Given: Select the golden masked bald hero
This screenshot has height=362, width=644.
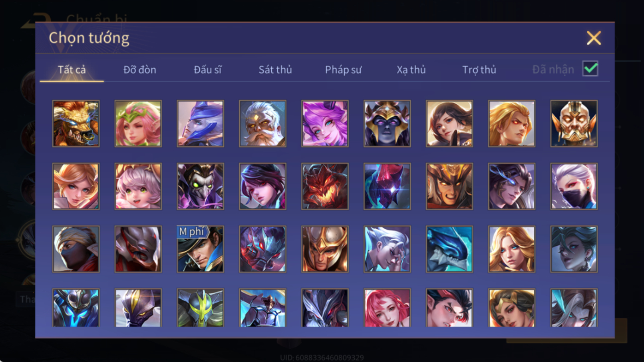Looking at the screenshot, I should pyautogui.click(x=574, y=124).
